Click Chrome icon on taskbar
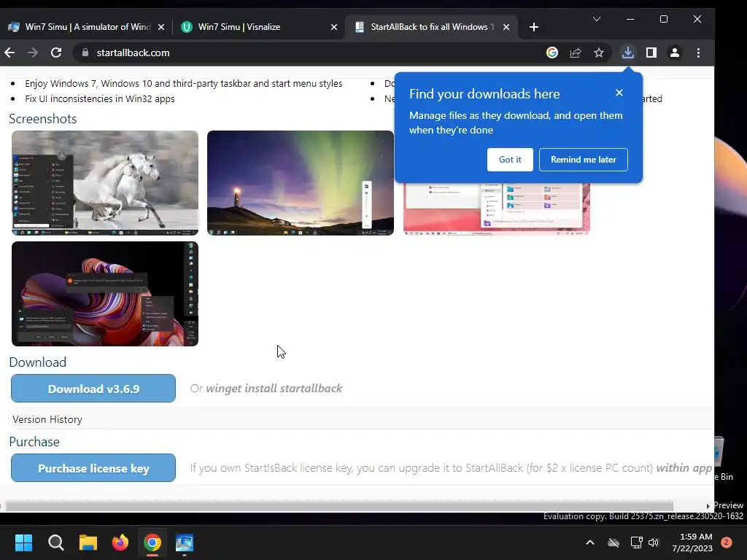This screenshot has width=747, height=560. click(x=152, y=542)
